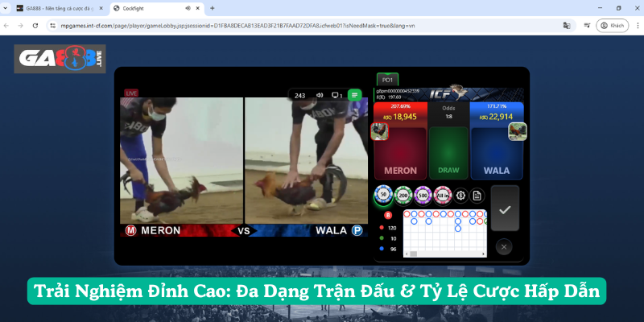Viewport: 644px width, 322px height.
Task: Select the 500 betting chip
Action: 423,196
